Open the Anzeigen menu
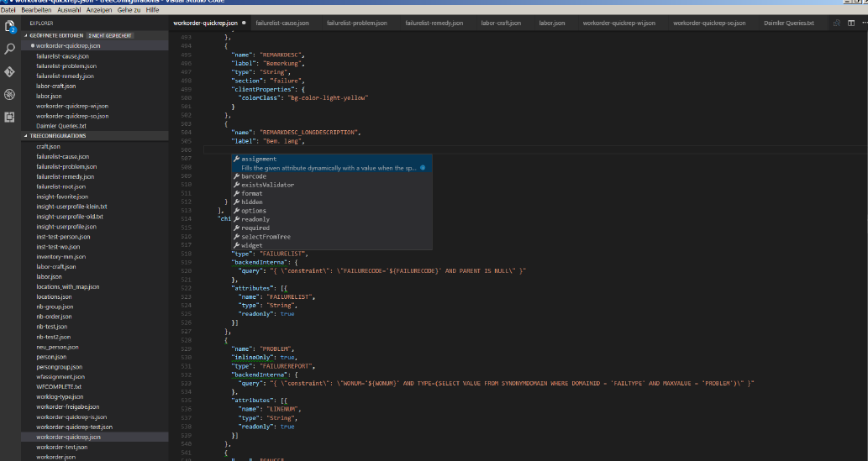 pos(100,10)
